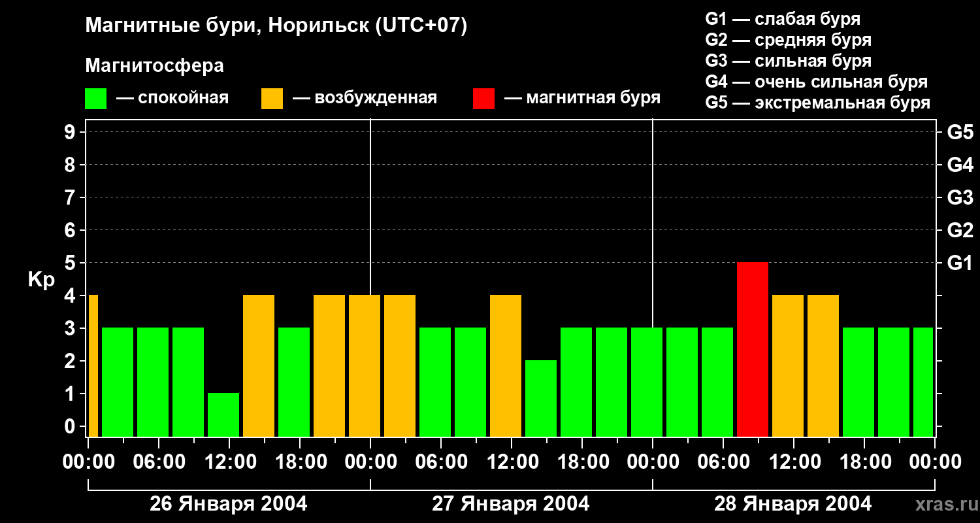Viewport: 980px width, 523px height.
Task: Click the green 'спокойная' legend swatch
Action: click(95, 99)
